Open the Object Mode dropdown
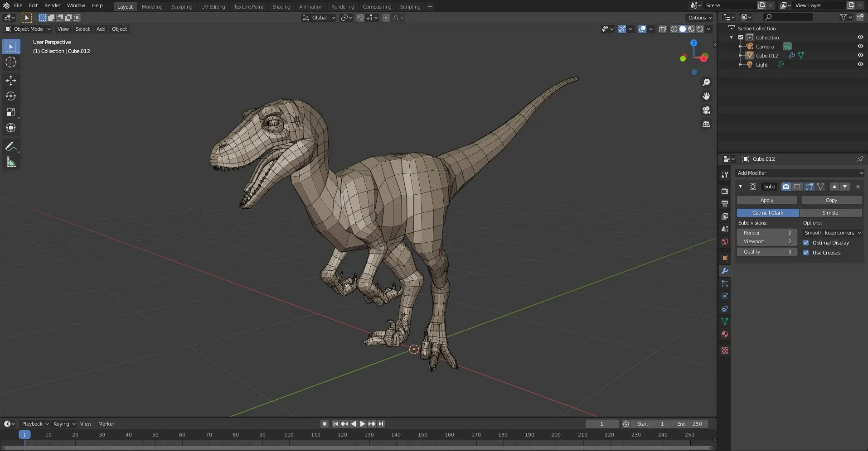The height and width of the screenshot is (451, 868). [x=28, y=29]
